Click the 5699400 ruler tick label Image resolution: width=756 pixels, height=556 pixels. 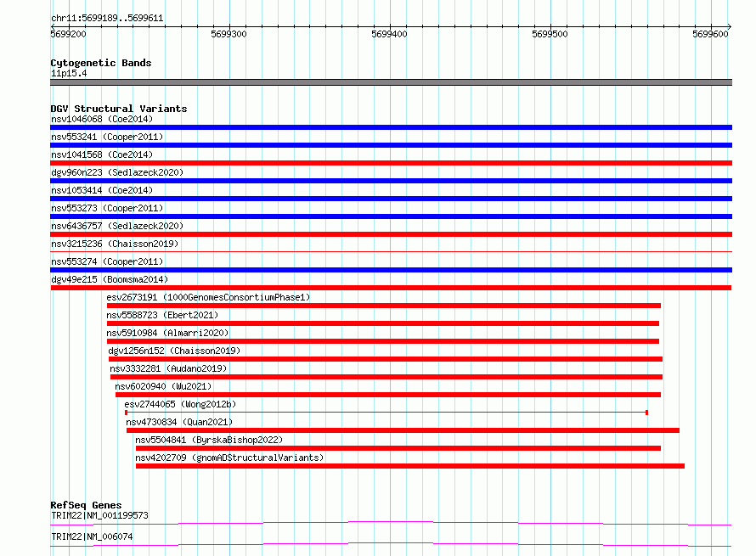pyautogui.click(x=389, y=34)
